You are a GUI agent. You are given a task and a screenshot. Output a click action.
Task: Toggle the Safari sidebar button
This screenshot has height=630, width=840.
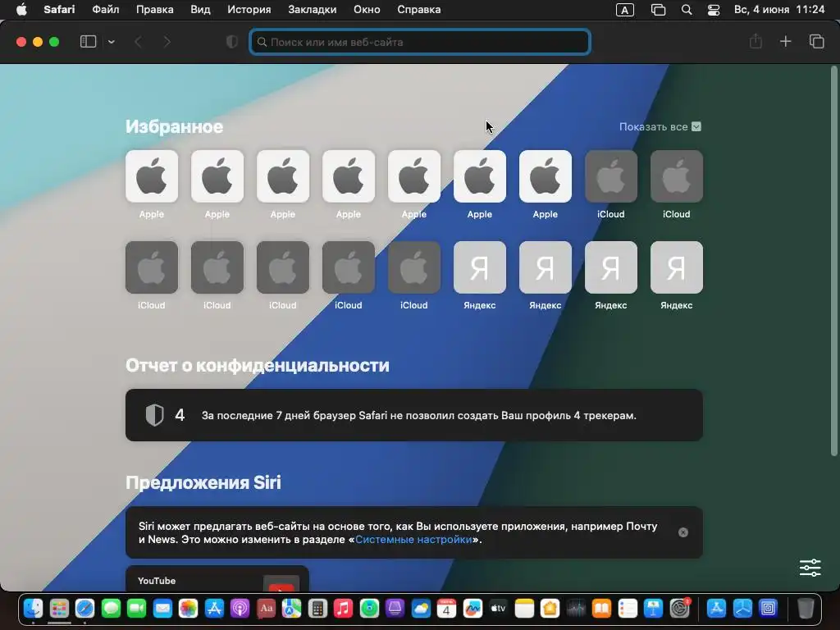pos(88,42)
